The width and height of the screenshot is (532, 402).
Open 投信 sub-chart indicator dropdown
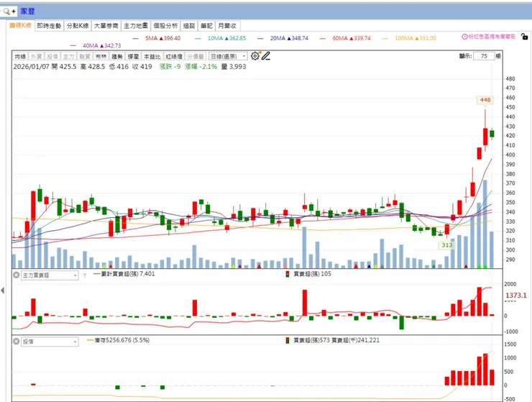click(50, 342)
